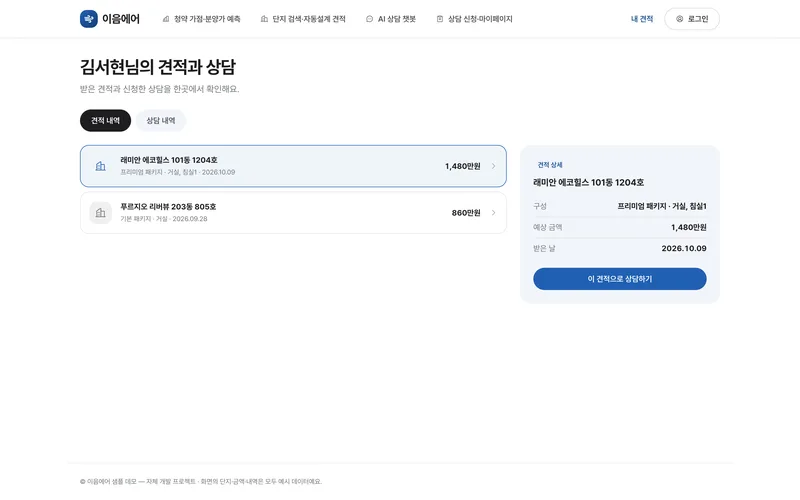Open 상담 신청·마이페이지 menu
This screenshot has height=500, width=800.
coord(474,19)
